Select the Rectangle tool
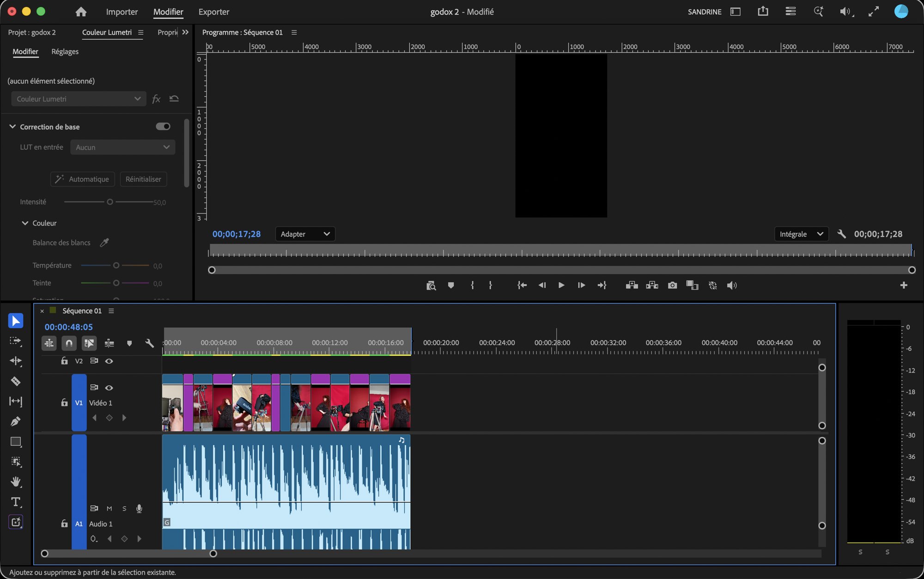 [16, 442]
